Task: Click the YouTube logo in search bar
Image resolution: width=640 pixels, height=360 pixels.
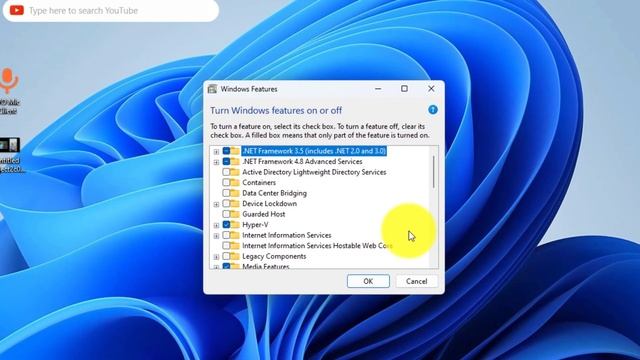Action: [x=17, y=10]
